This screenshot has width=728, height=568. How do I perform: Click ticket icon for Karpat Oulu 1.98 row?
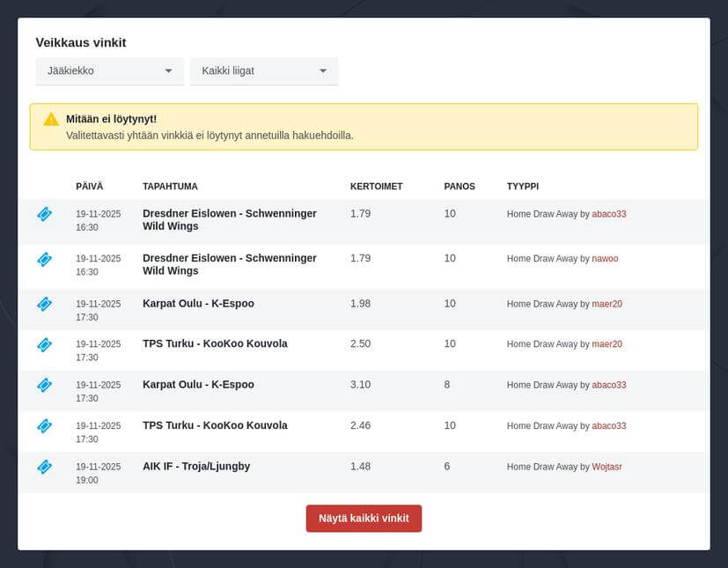(44, 304)
